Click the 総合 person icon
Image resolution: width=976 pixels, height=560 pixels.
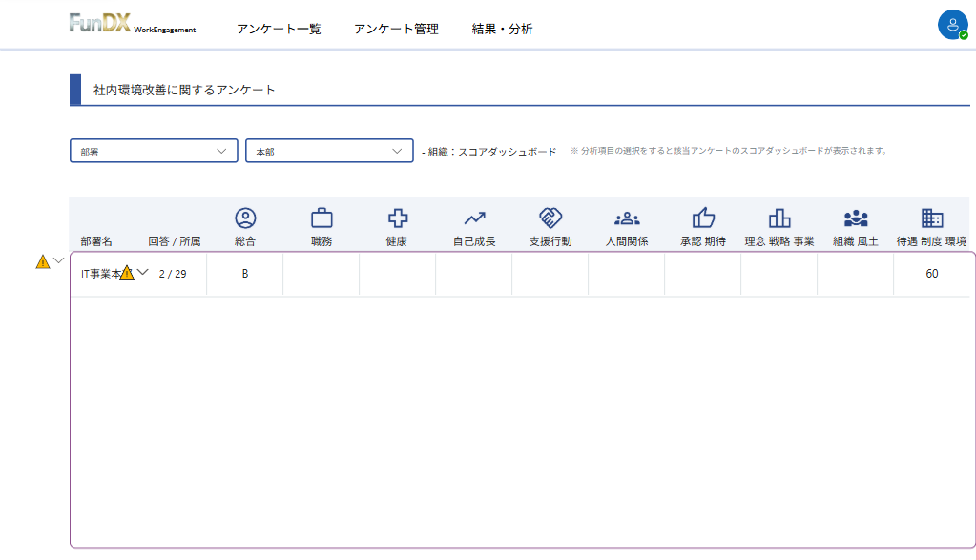point(245,218)
